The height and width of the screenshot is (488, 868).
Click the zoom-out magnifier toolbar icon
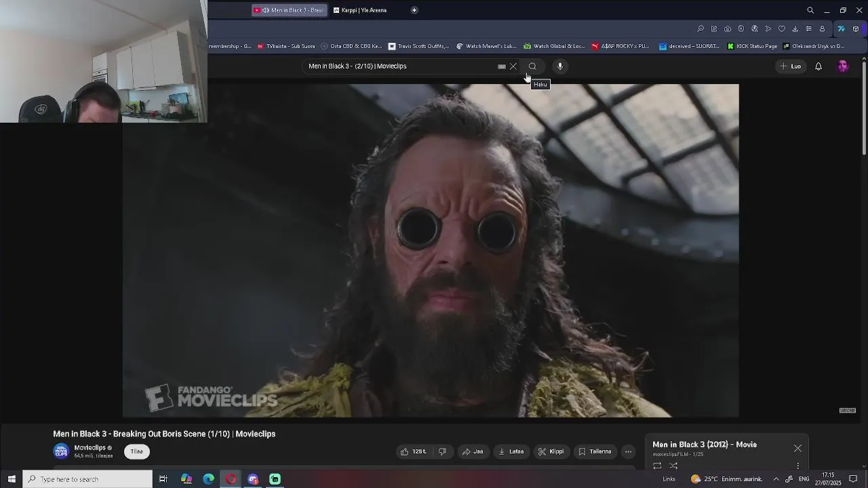click(701, 29)
